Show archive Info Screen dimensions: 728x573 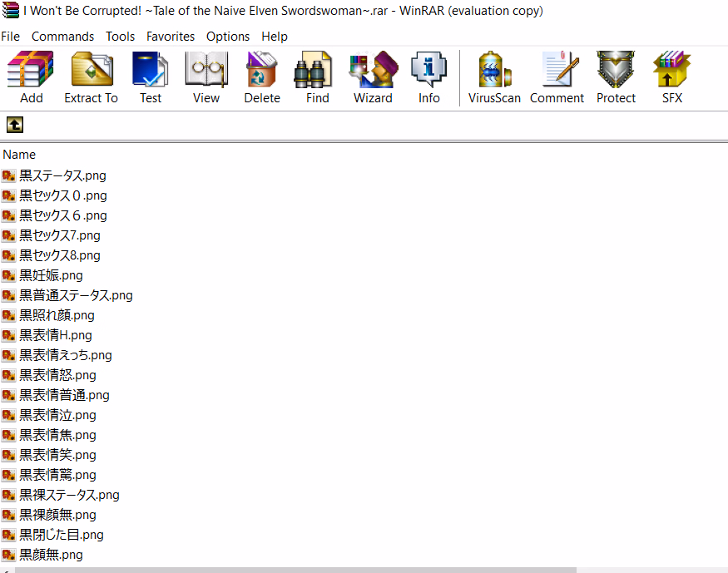pyautogui.click(x=428, y=70)
